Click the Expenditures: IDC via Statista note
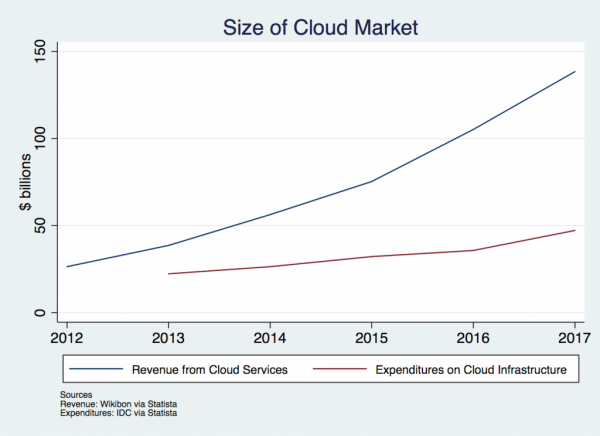600x436 pixels. (118, 413)
